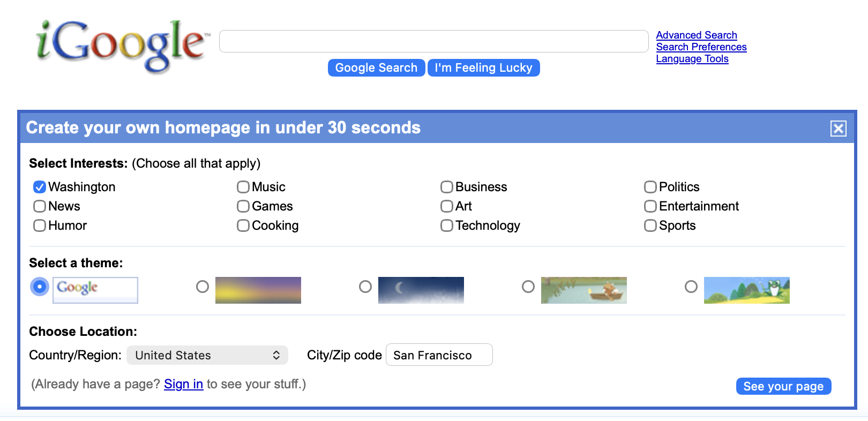
Task: Open Advanced Search
Action: coord(696,35)
